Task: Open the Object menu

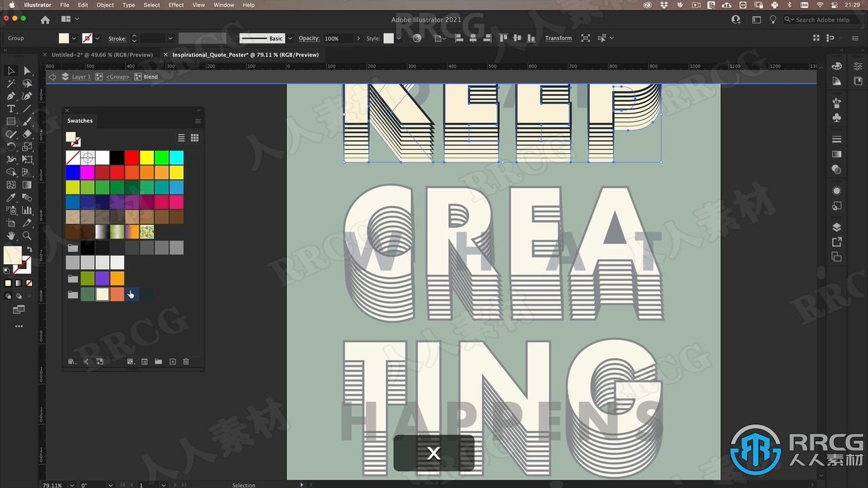Action: [105, 5]
